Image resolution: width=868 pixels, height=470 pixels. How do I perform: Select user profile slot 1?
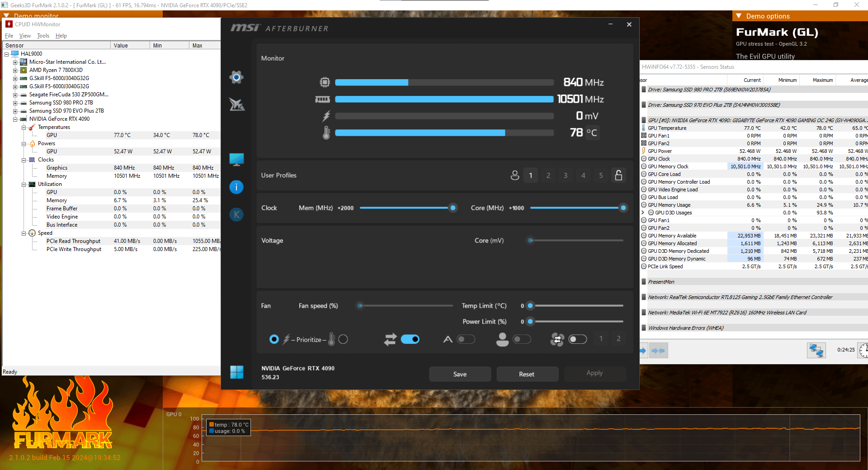click(531, 176)
